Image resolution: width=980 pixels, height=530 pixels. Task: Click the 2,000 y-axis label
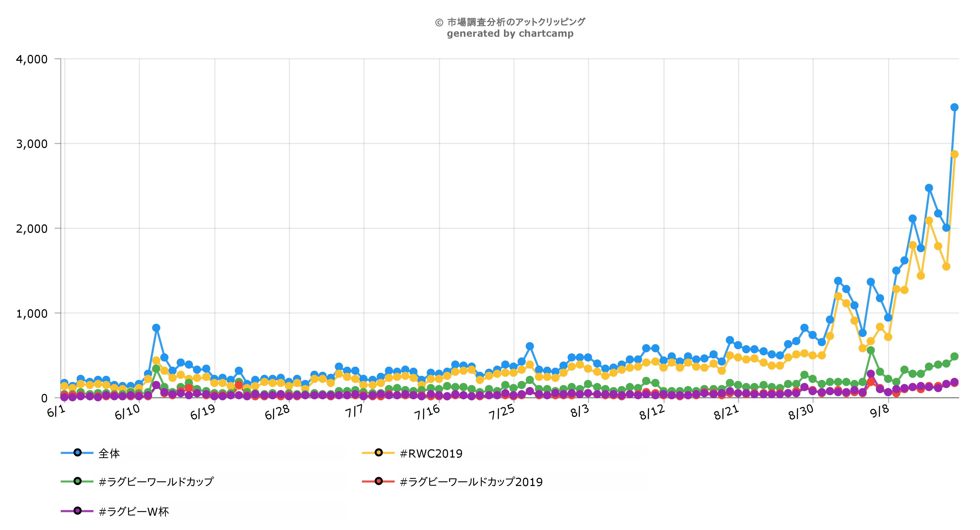point(32,229)
